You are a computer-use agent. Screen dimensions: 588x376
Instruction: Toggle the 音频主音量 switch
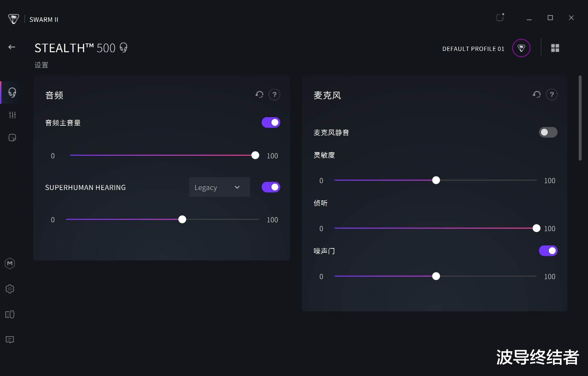271,122
